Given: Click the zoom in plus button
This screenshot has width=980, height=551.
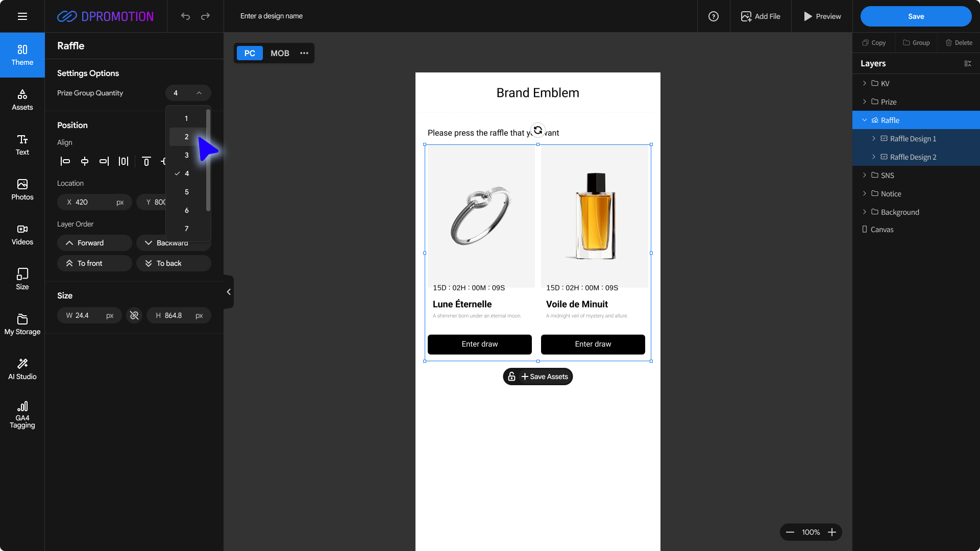Looking at the screenshot, I should (832, 532).
